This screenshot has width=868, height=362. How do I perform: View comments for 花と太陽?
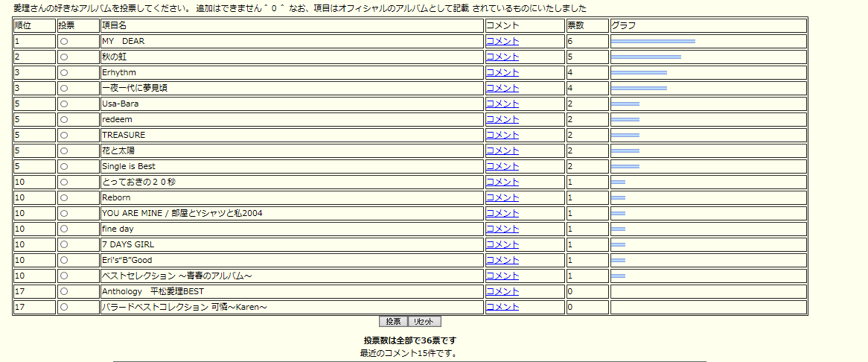pos(502,151)
